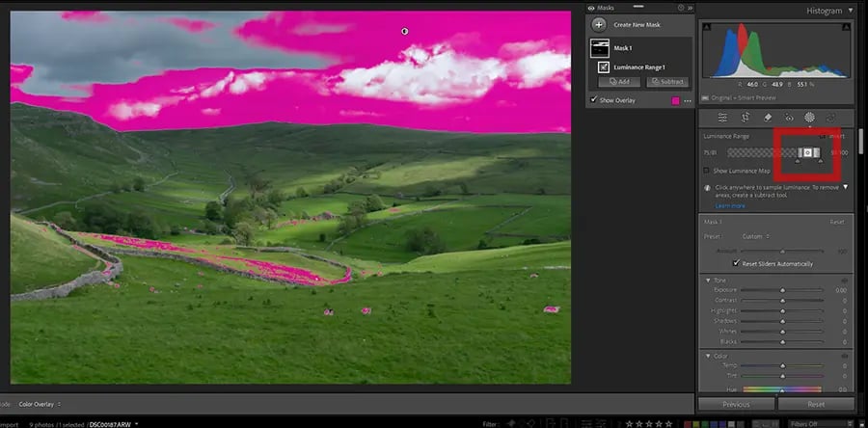Select the Masking tool icon

tap(809, 118)
